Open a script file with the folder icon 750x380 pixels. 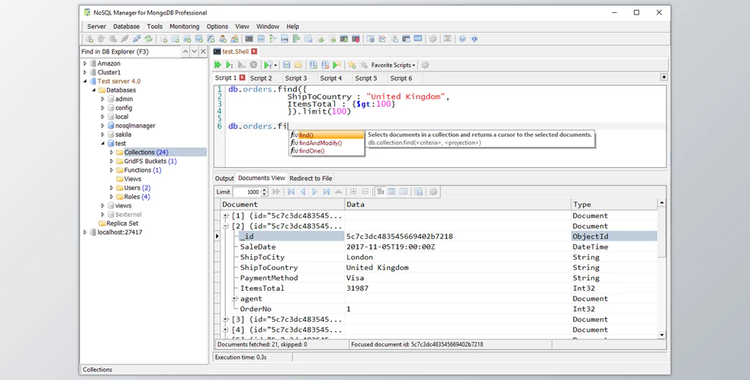(298, 65)
